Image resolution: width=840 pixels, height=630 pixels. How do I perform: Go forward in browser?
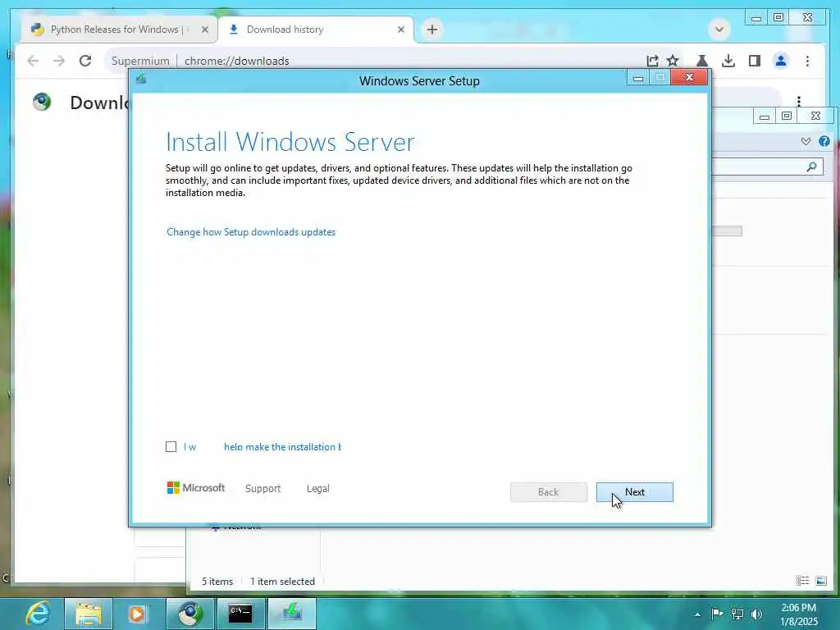(x=59, y=61)
